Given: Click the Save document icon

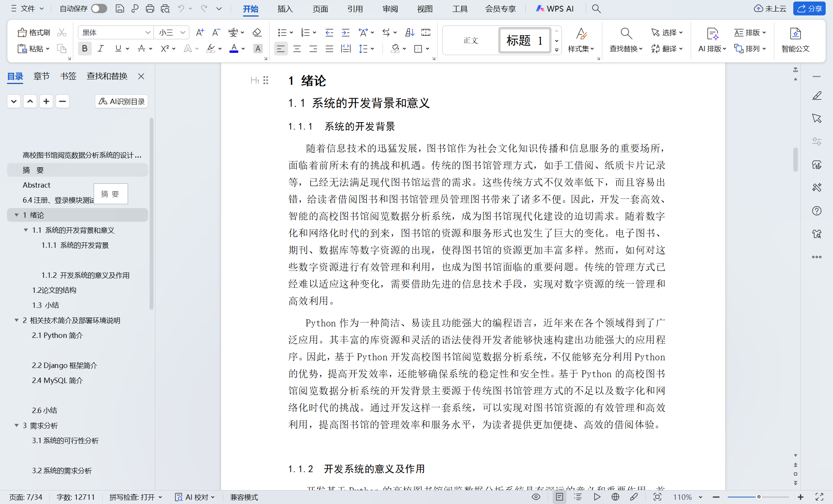Looking at the screenshot, I should pos(120,8).
